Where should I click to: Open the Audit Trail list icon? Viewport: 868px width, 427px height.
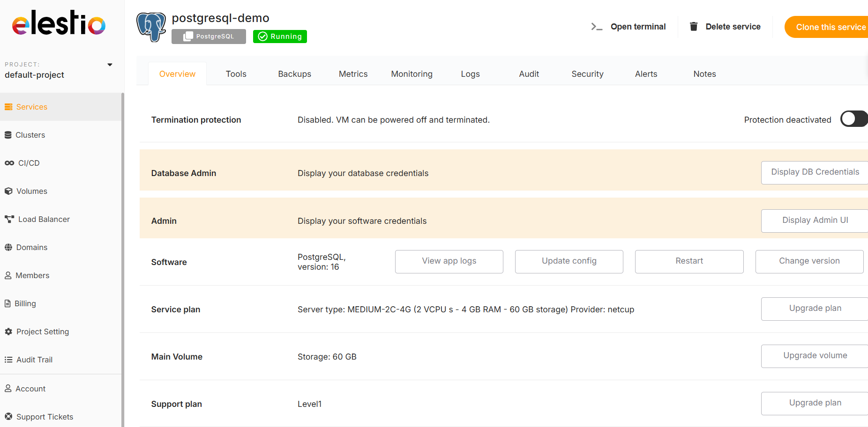(8, 360)
